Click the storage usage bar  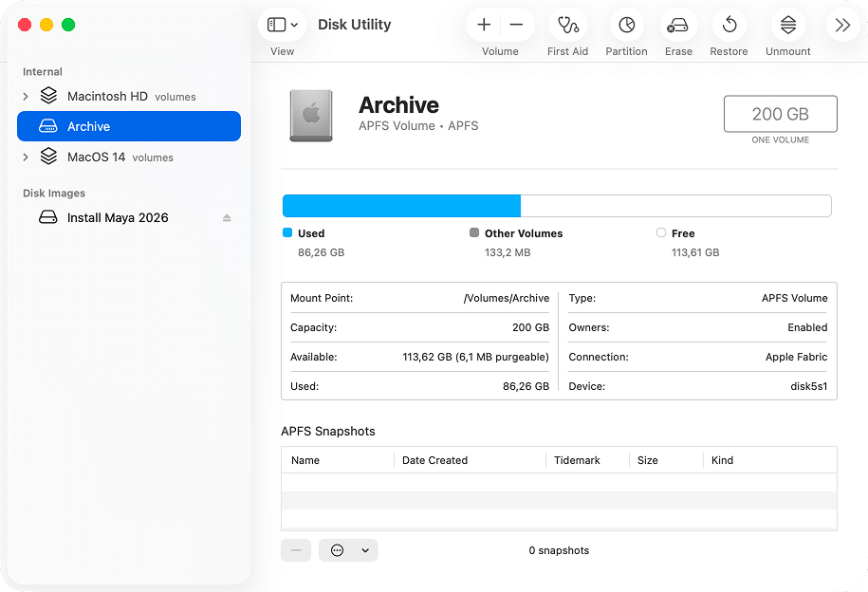pyautogui.click(x=556, y=205)
